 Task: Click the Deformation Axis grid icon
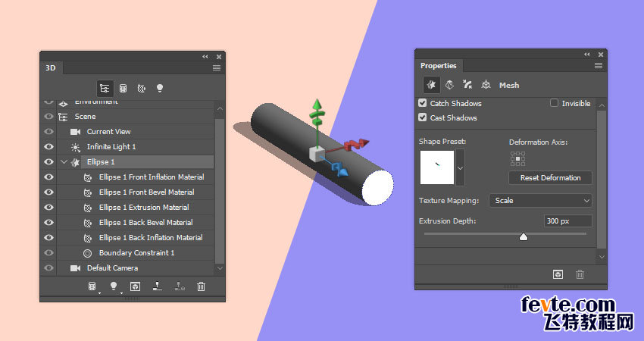(x=518, y=158)
